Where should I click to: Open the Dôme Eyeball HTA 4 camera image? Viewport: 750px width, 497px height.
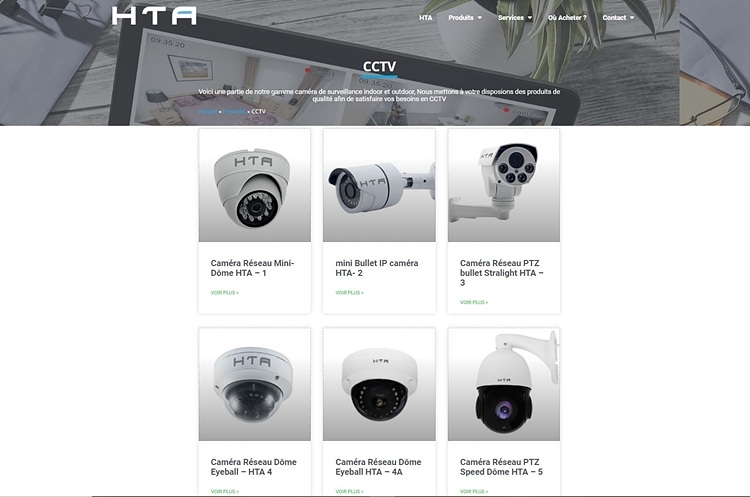coord(254,384)
